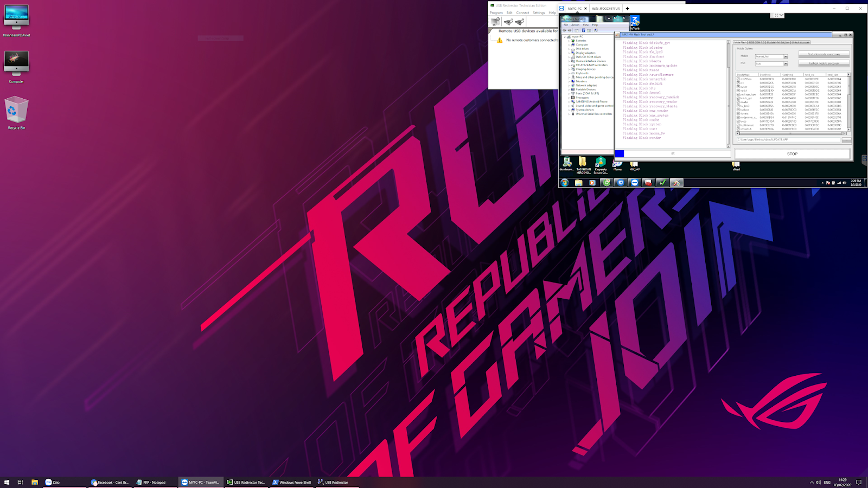Click the green checkmark remote taskbar icon
868x488 pixels.
click(662, 183)
